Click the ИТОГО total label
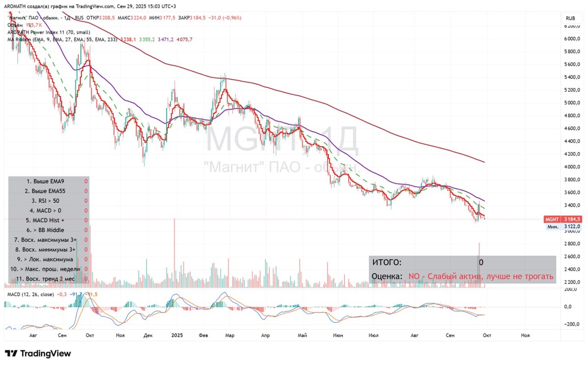588x366 pixels. click(x=387, y=262)
